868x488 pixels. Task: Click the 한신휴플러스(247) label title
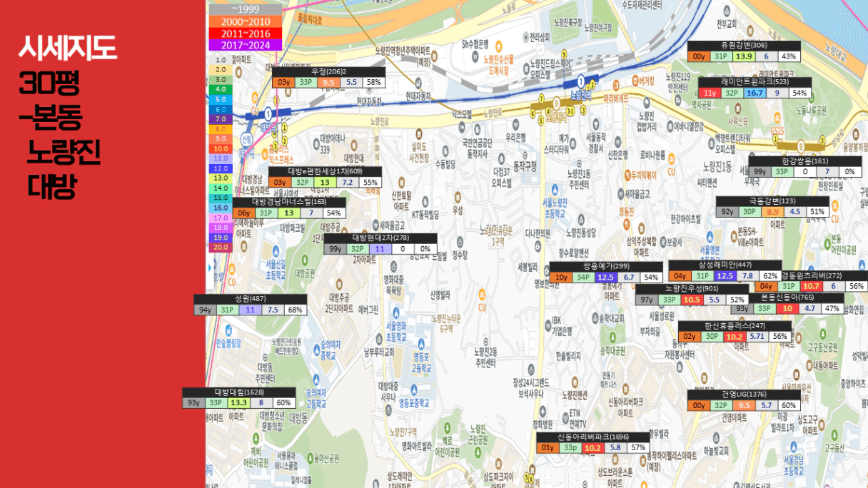coord(735,325)
